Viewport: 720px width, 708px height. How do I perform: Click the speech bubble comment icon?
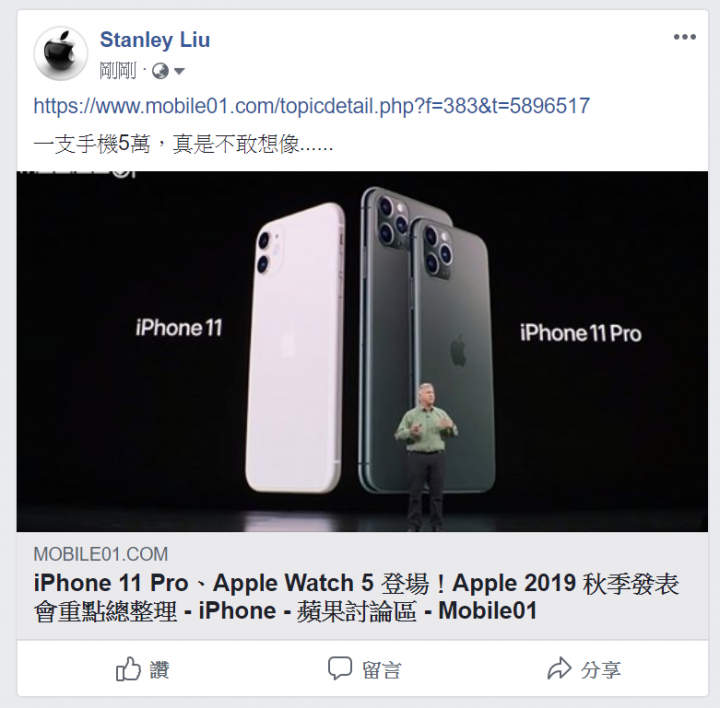coord(340,668)
